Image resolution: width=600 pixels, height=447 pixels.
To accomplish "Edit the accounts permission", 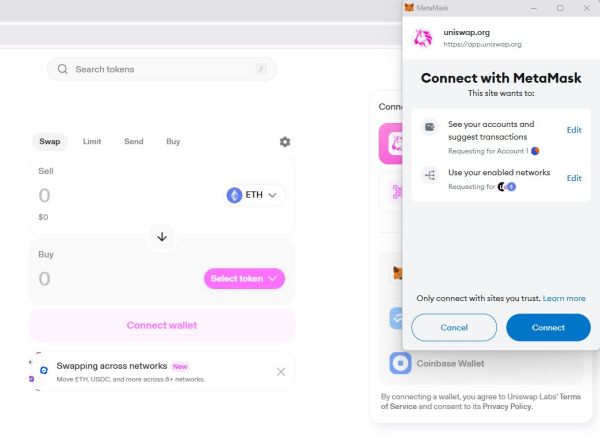I will [x=574, y=130].
